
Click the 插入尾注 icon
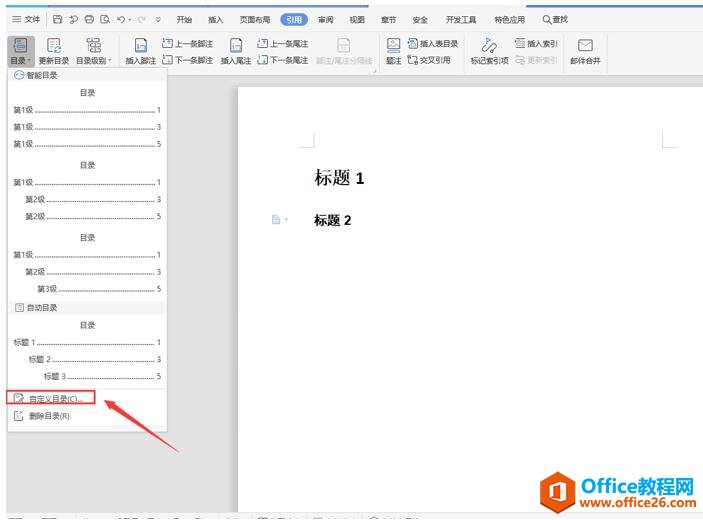pyautogui.click(x=236, y=45)
